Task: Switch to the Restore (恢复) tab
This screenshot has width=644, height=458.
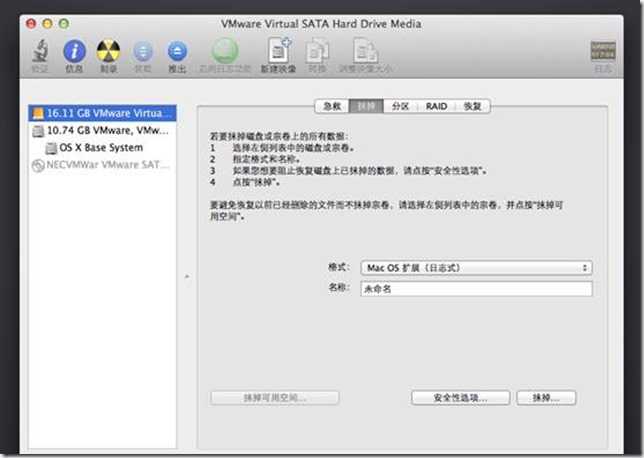Action: pos(472,106)
